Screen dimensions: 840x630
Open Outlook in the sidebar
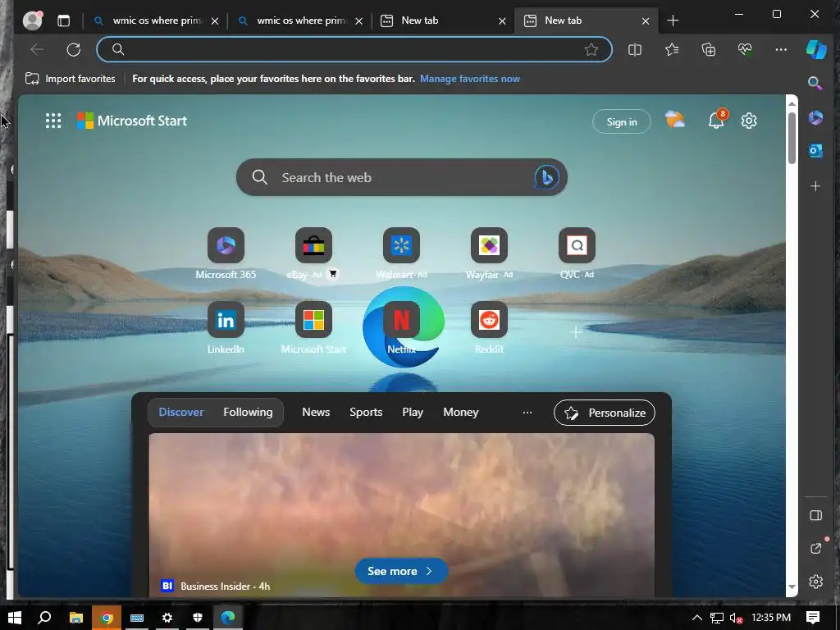815,151
